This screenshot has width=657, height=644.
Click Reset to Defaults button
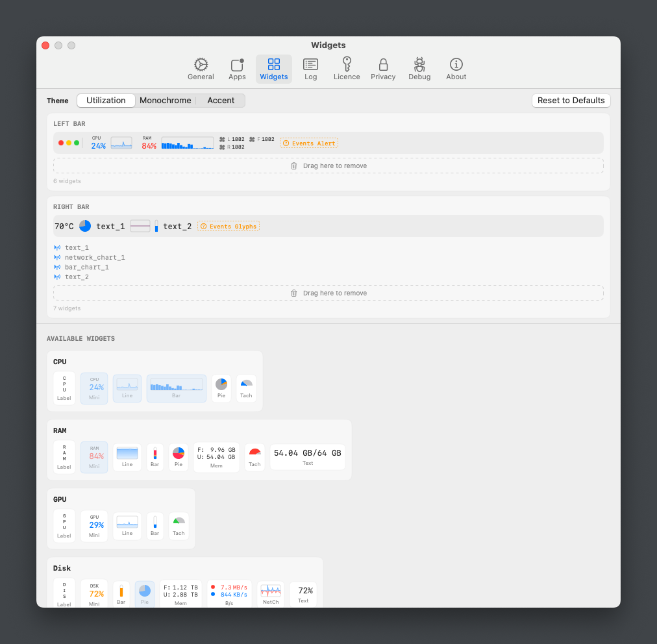[571, 101]
